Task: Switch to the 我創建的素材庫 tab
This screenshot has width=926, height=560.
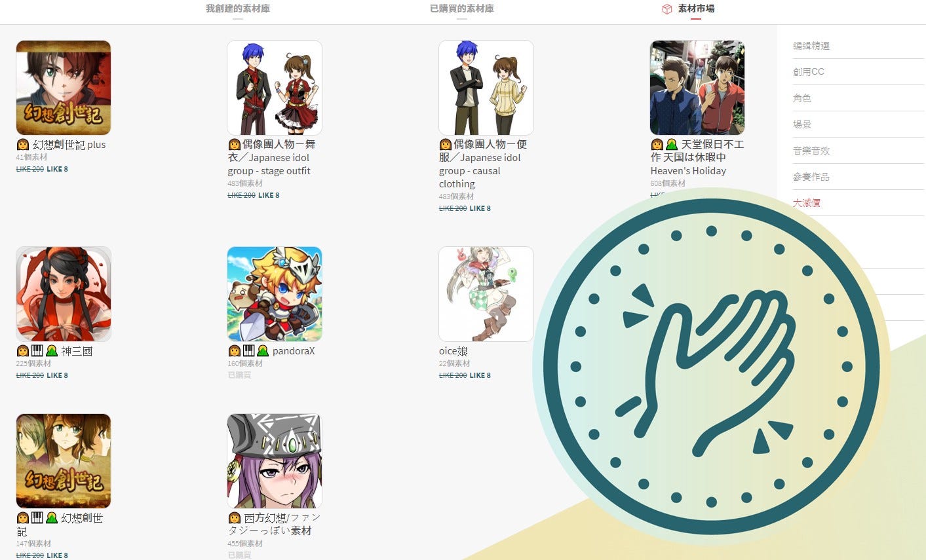Action: 238,9
